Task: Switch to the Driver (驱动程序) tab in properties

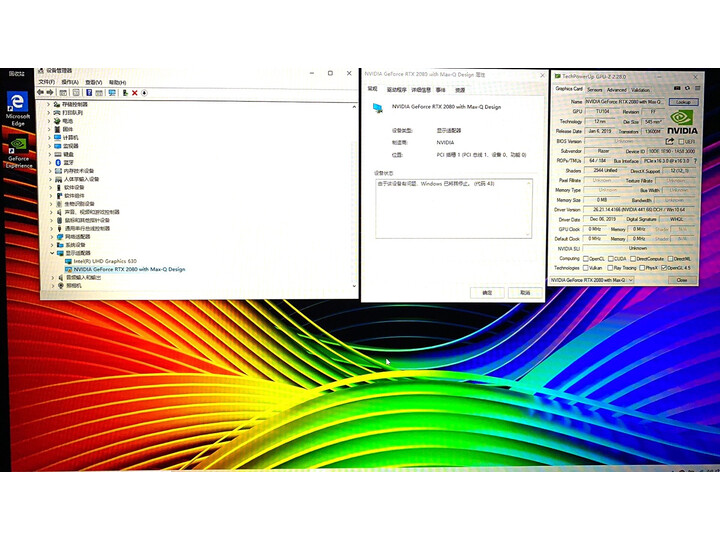Action: pyautogui.click(x=396, y=90)
